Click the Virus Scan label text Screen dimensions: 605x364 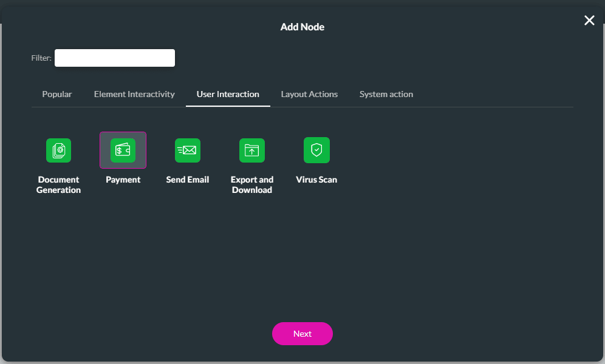pyautogui.click(x=316, y=180)
